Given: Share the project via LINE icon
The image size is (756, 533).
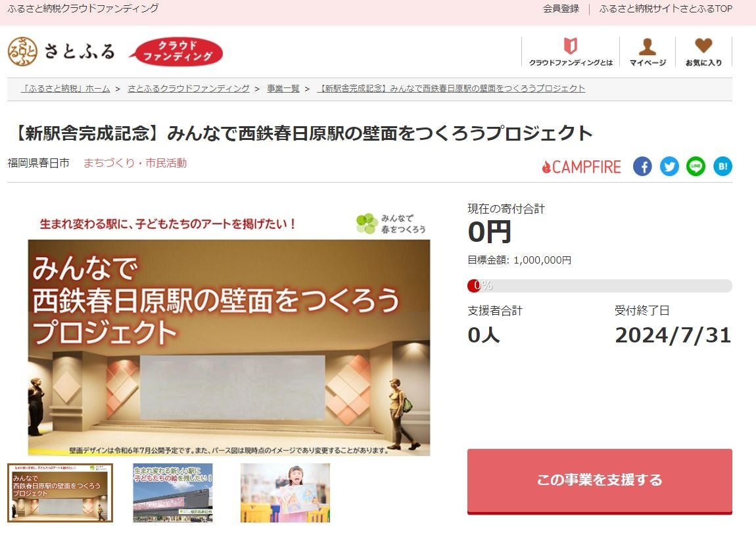Looking at the screenshot, I should pos(696,167).
